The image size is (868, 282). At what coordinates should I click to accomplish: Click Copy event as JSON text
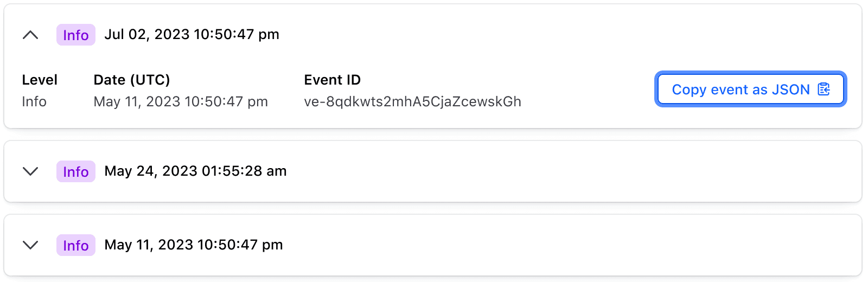[x=740, y=89]
